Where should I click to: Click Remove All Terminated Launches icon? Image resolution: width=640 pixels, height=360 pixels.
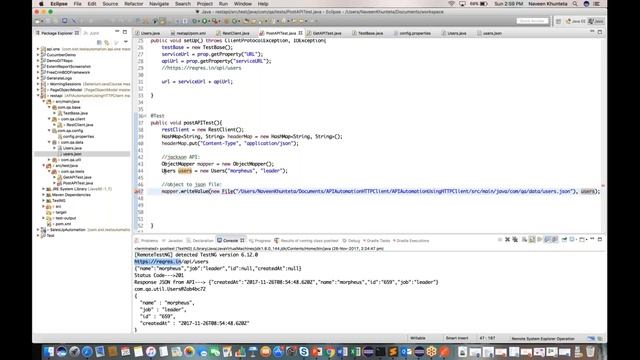515,240
